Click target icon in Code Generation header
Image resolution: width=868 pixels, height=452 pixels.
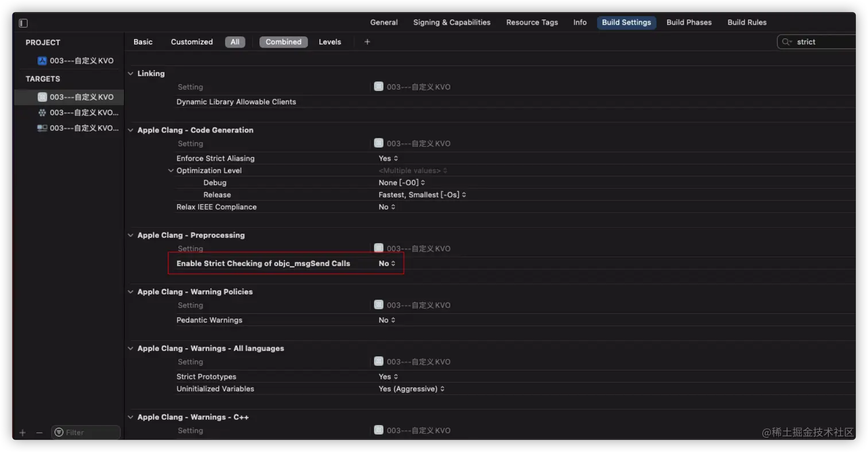[x=378, y=143]
